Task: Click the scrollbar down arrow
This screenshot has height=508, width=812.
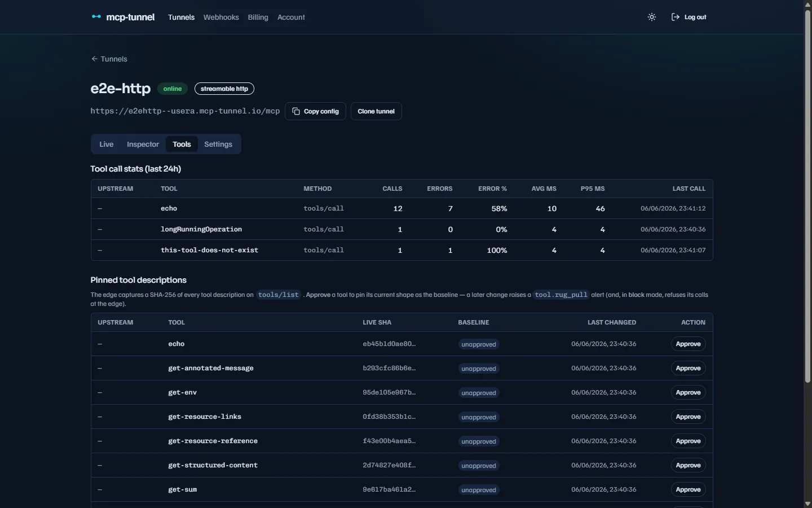Action: [807, 503]
